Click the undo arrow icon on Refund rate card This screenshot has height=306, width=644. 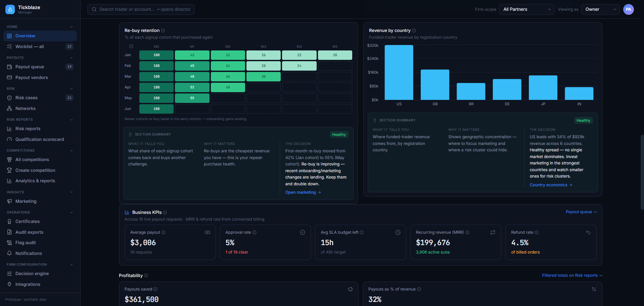point(588,232)
